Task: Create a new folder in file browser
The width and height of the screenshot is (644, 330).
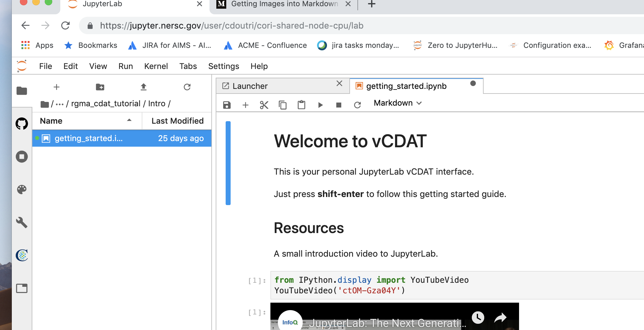Action: 100,87
